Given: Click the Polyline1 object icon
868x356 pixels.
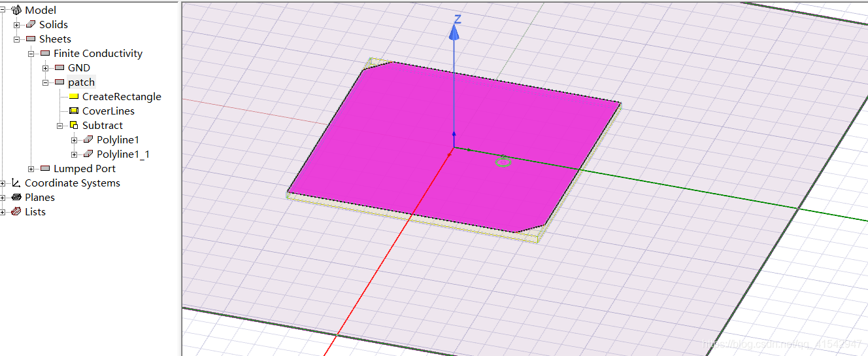Looking at the screenshot, I should pos(88,139).
